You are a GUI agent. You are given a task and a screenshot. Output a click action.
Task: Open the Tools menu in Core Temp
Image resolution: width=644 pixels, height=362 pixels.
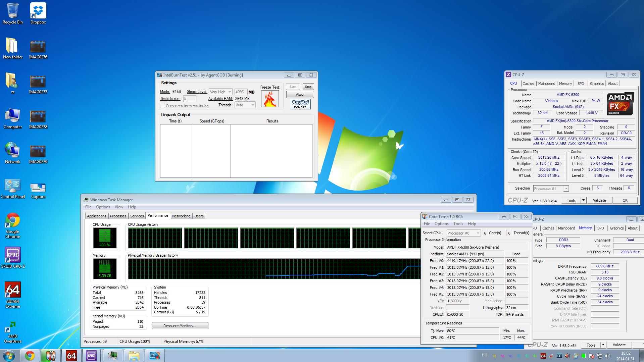[458, 224]
